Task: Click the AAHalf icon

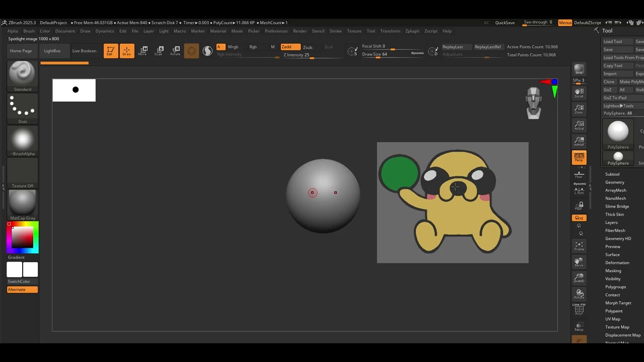Action: point(579,141)
